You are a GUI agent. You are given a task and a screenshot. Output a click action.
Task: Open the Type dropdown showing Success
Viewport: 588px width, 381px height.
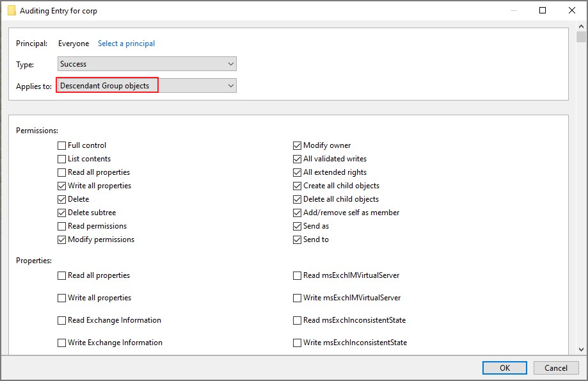tap(147, 64)
